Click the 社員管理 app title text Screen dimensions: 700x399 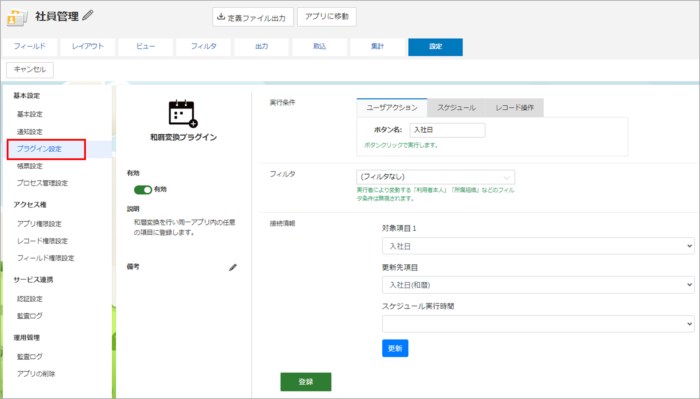tap(57, 17)
